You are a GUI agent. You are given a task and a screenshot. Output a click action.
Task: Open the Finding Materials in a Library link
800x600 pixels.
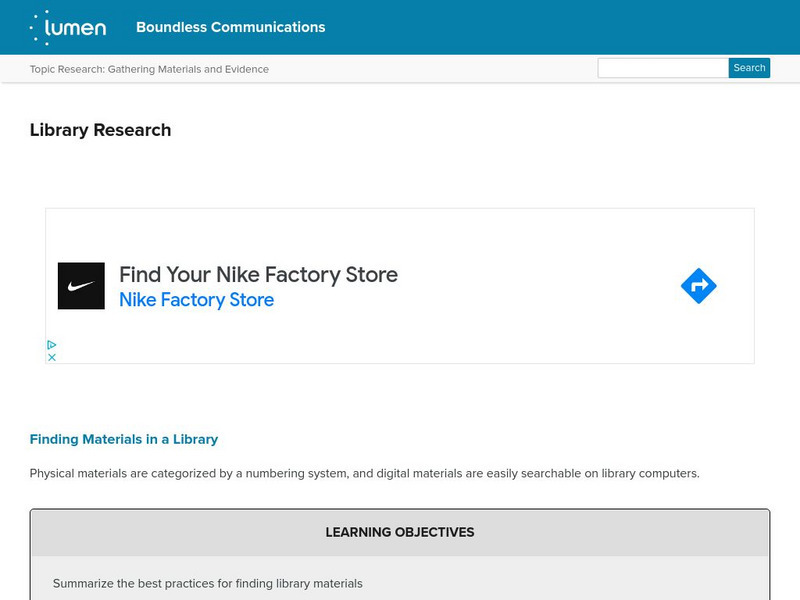pyautogui.click(x=125, y=439)
